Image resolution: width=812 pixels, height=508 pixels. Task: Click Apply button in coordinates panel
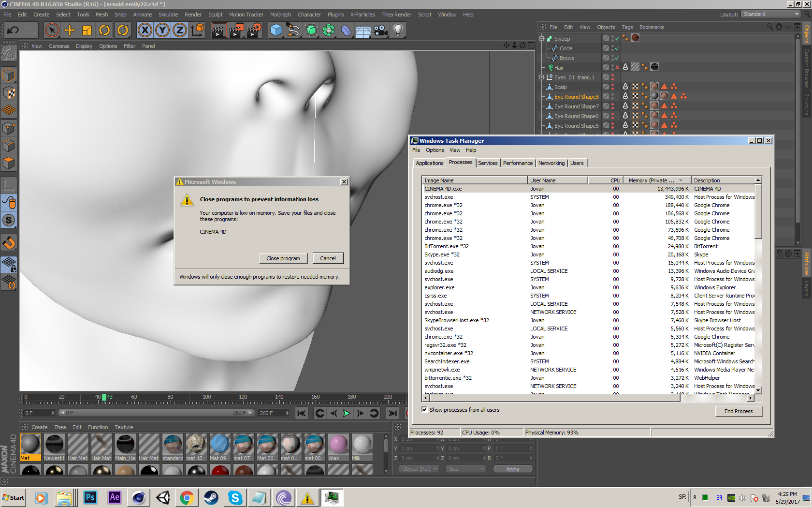coord(513,469)
